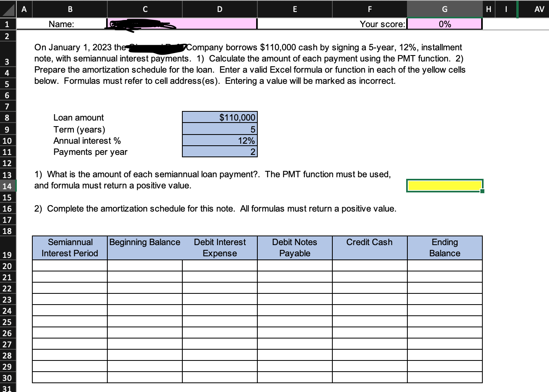Select the Annual interest cell 12%

[220, 141]
